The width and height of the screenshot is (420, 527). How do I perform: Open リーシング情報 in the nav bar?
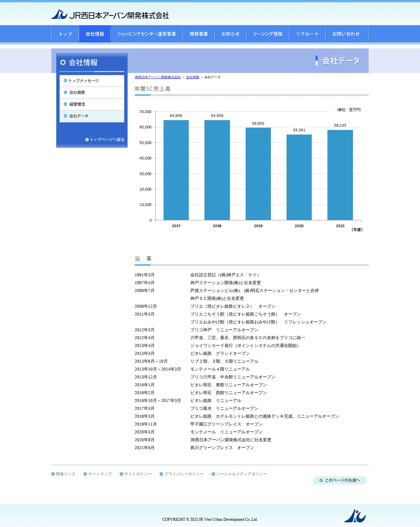(x=268, y=34)
